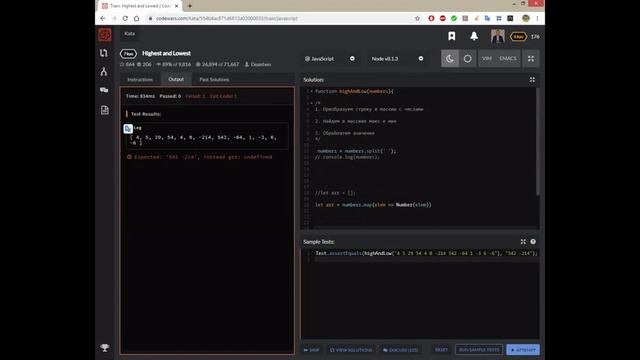Enable VIM editor mode
Image resolution: width=640 pixels, height=360 pixels.
click(487, 58)
